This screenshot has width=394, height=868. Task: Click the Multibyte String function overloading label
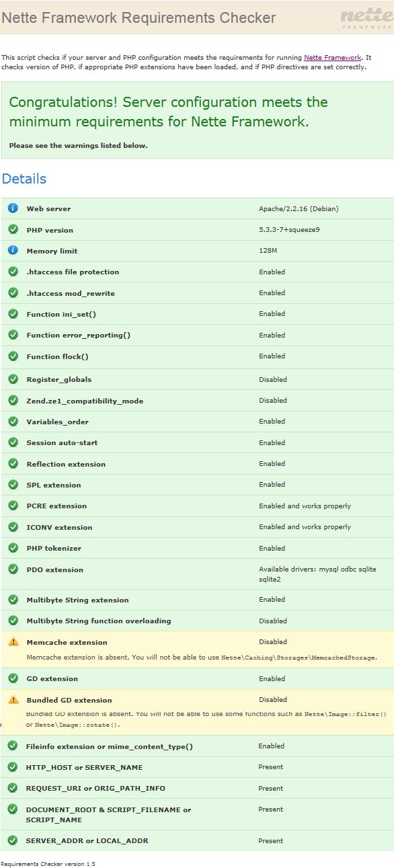(99, 621)
